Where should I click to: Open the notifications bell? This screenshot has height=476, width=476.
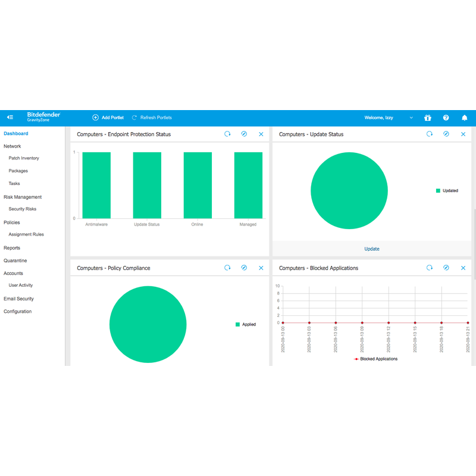tap(465, 118)
